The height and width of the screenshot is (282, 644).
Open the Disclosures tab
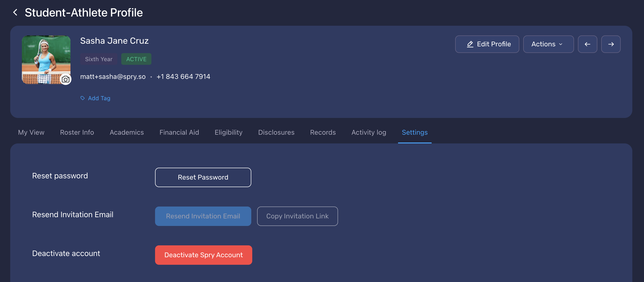276,132
